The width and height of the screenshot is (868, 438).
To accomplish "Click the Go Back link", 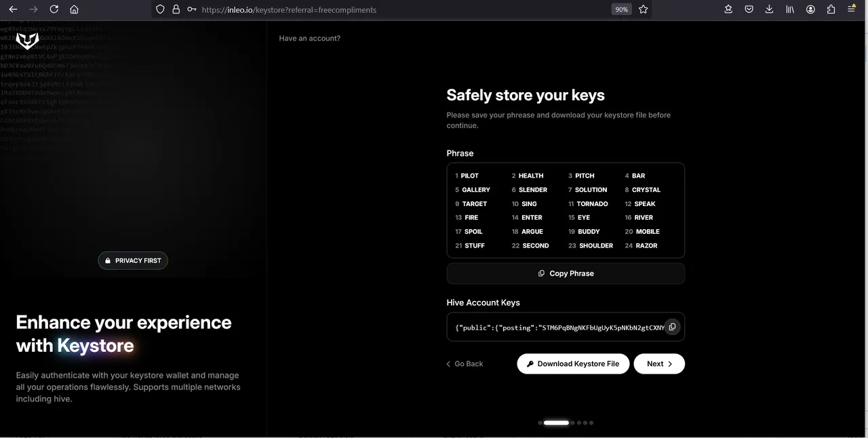I will tap(465, 364).
